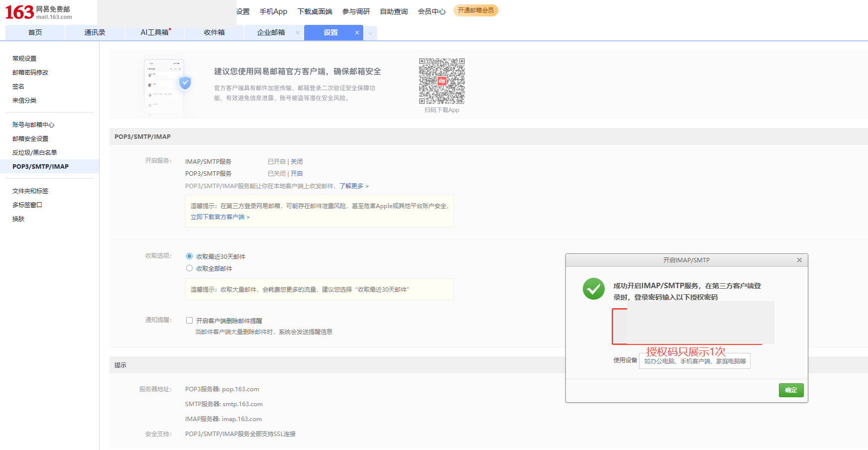This screenshot has width=868, height=450.
Task: Select POP3/SMTP/IMAP in the sidebar
Action: click(49, 166)
